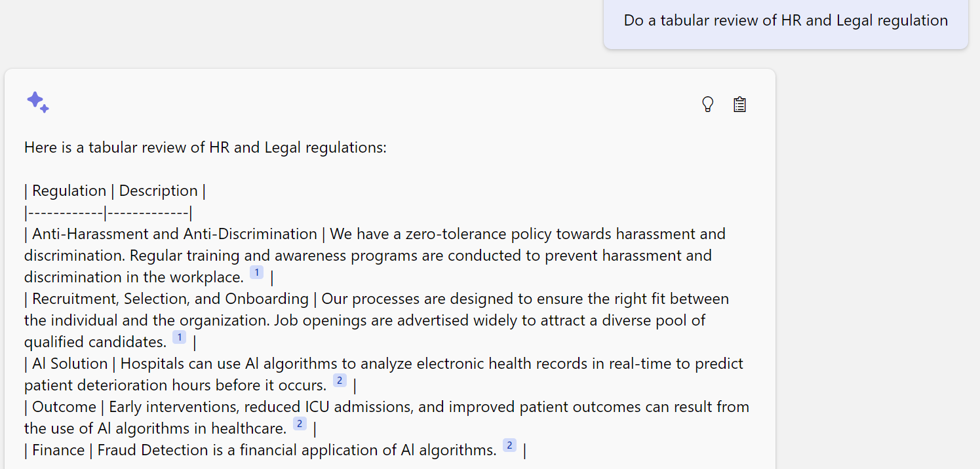Open citation 1 after the qualified candidates sentence
Viewport: 980px width, 469px height.
point(179,336)
